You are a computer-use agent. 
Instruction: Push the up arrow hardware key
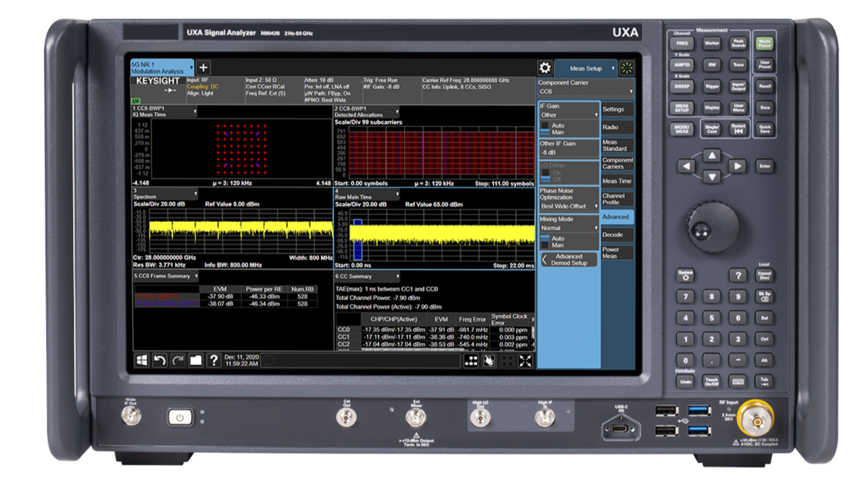712,156
